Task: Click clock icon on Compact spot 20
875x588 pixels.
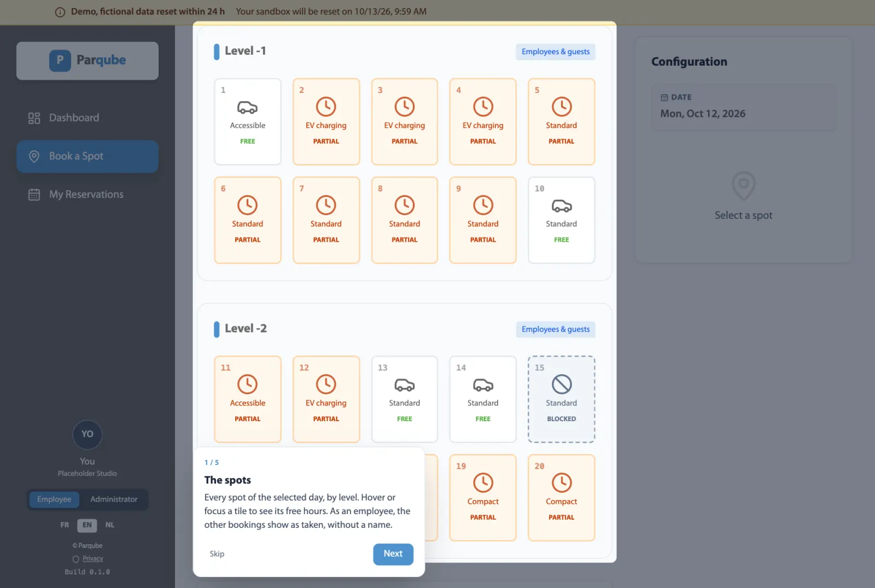Action: point(562,483)
